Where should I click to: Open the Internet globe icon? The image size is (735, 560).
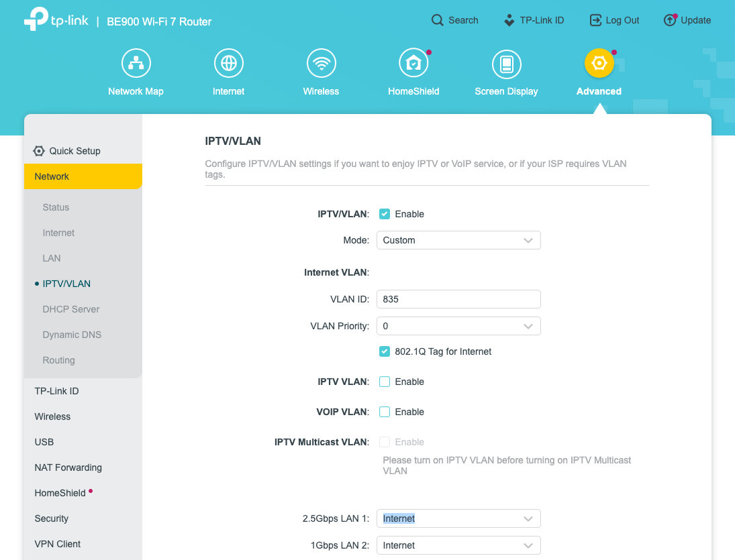(x=229, y=63)
